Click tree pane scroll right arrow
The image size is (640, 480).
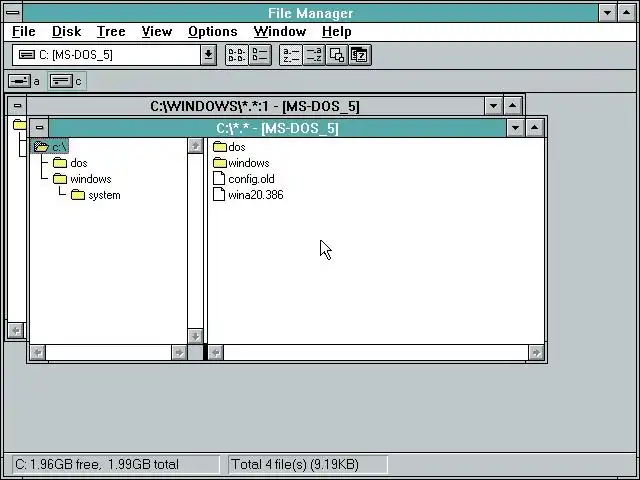(x=179, y=352)
